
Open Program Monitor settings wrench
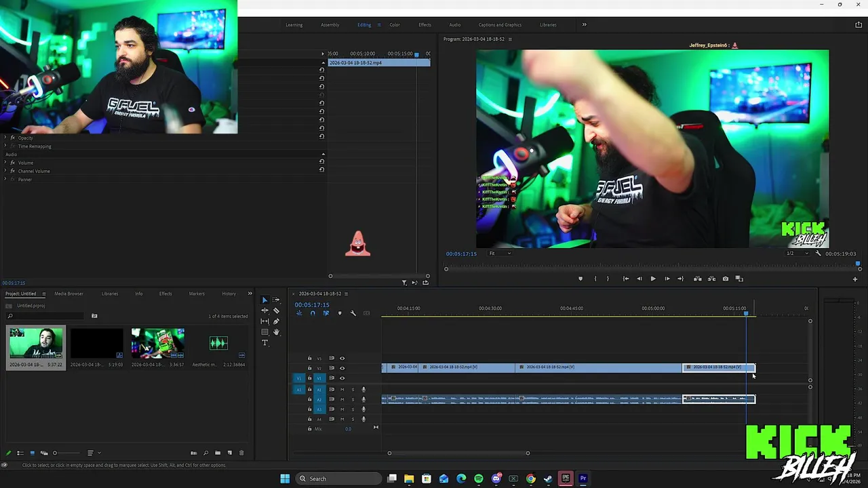click(x=818, y=253)
